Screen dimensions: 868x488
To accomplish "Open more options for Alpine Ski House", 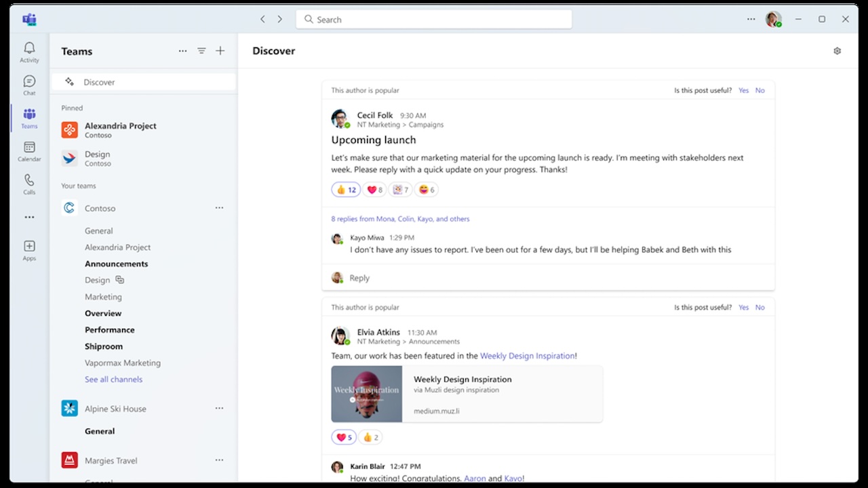I will pos(218,408).
